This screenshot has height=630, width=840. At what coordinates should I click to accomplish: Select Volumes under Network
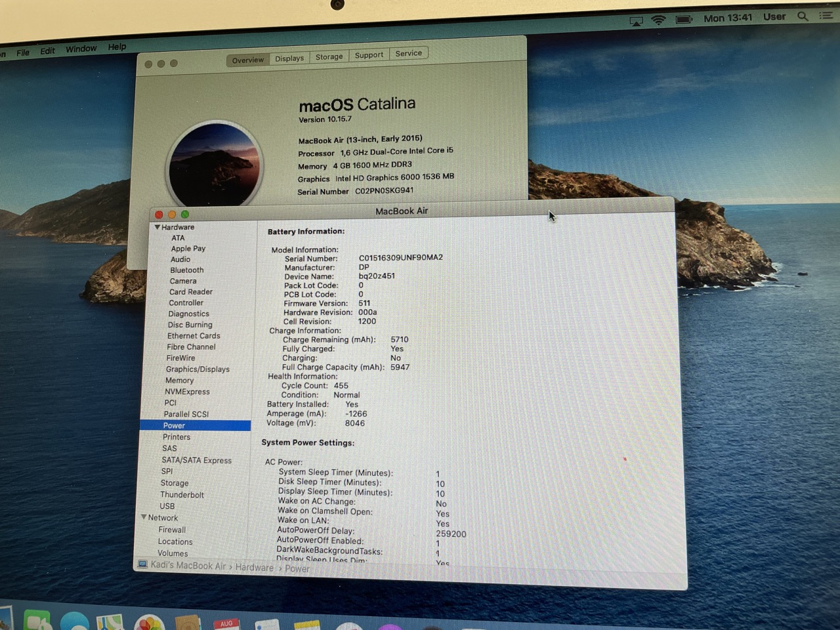coord(173,553)
